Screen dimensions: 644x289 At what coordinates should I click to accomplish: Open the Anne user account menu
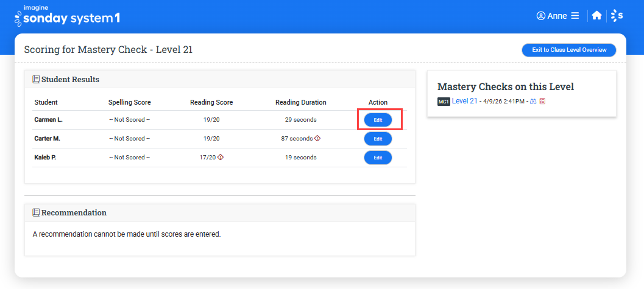(557, 16)
